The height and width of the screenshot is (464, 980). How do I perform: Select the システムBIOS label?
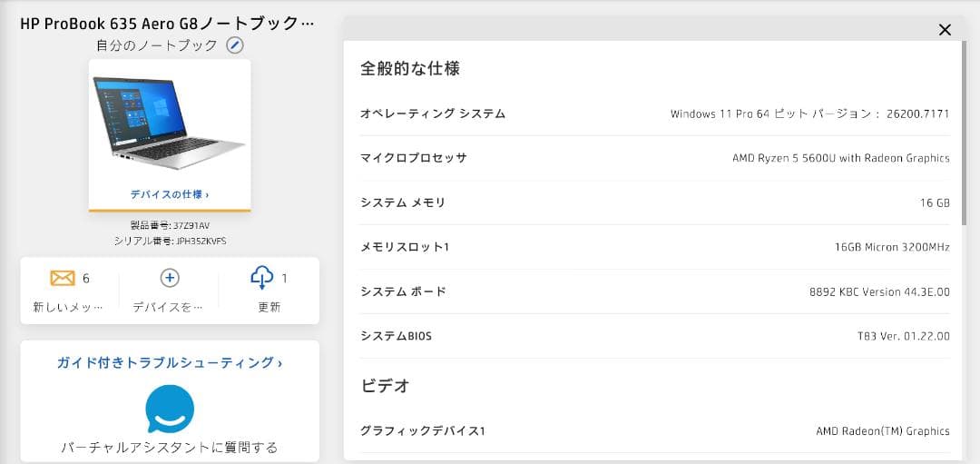point(396,336)
